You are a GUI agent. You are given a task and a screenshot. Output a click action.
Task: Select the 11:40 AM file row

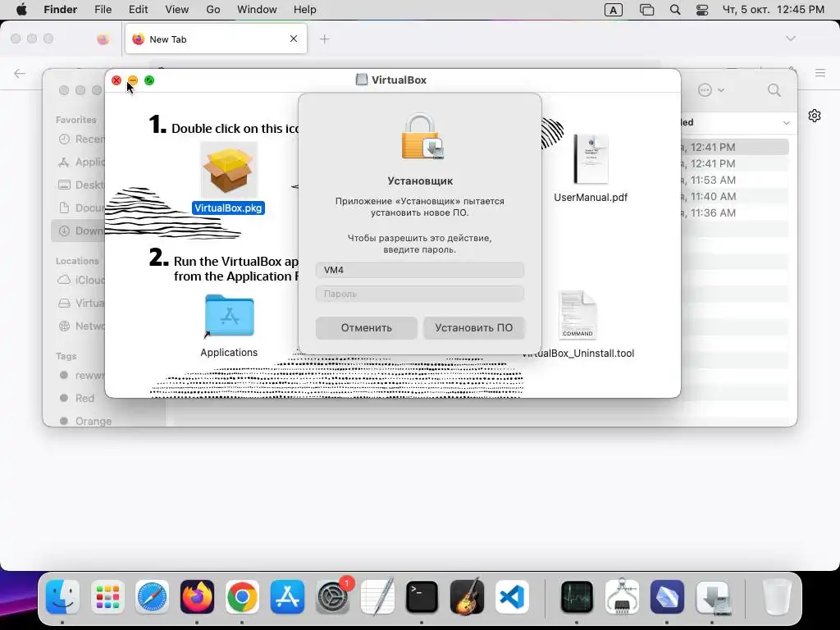[734, 197]
